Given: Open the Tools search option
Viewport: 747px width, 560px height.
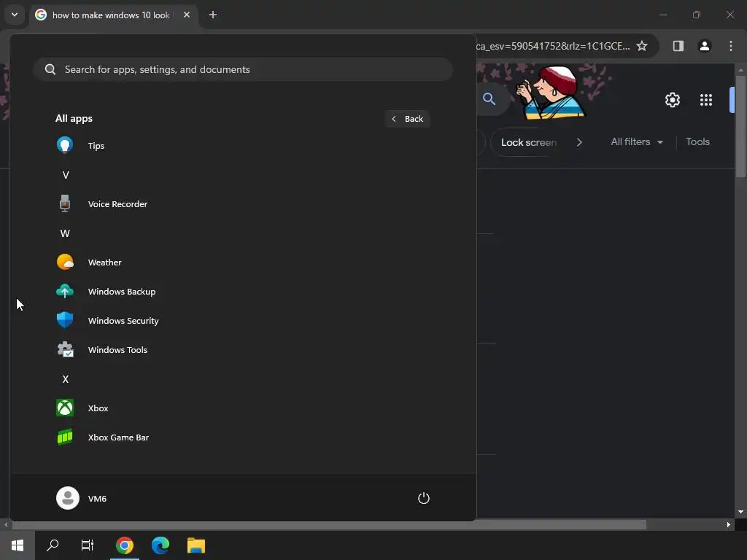Looking at the screenshot, I should click(697, 142).
